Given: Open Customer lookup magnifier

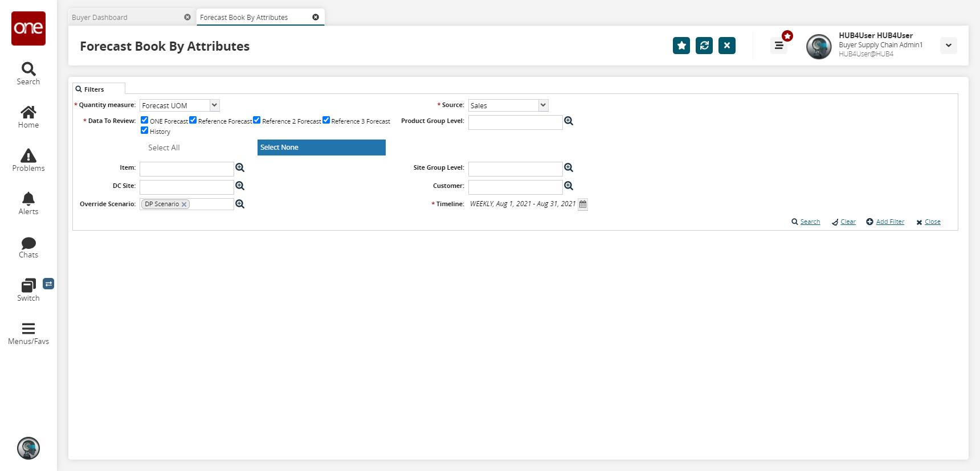Looking at the screenshot, I should [x=569, y=186].
